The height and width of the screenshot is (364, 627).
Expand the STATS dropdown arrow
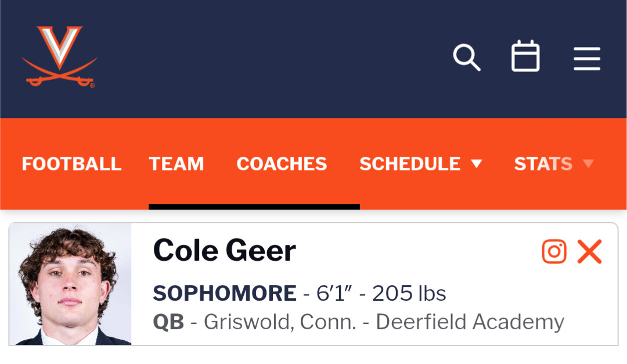pyautogui.click(x=588, y=164)
